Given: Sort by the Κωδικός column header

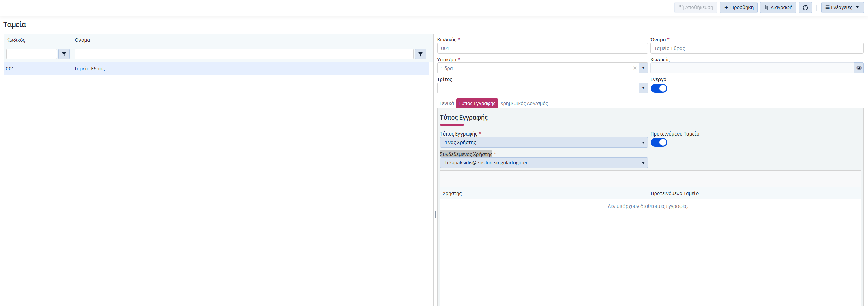Looking at the screenshot, I should (38, 40).
